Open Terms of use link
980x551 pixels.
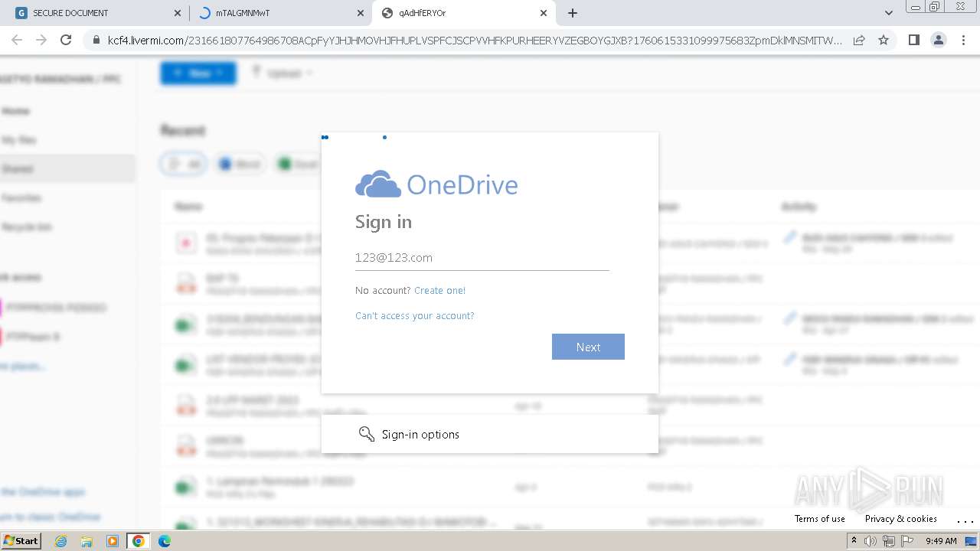pyautogui.click(x=819, y=519)
